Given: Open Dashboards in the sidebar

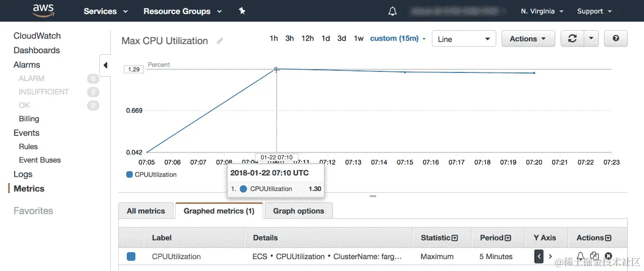Looking at the screenshot, I should [37, 50].
